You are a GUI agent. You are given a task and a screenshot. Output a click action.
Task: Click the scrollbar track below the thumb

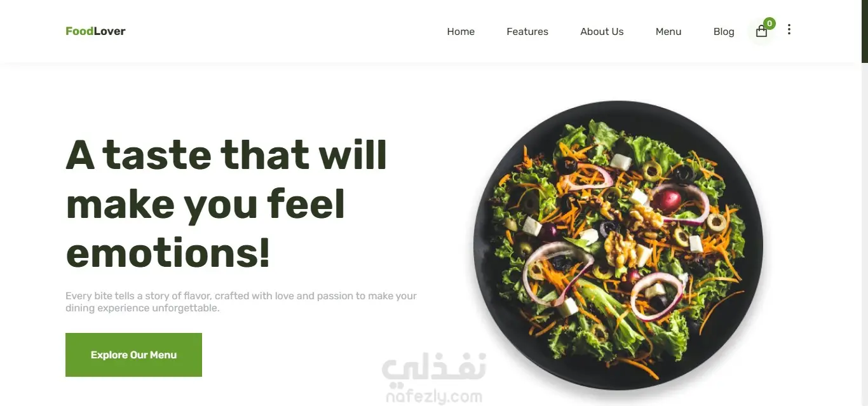[865, 234]
